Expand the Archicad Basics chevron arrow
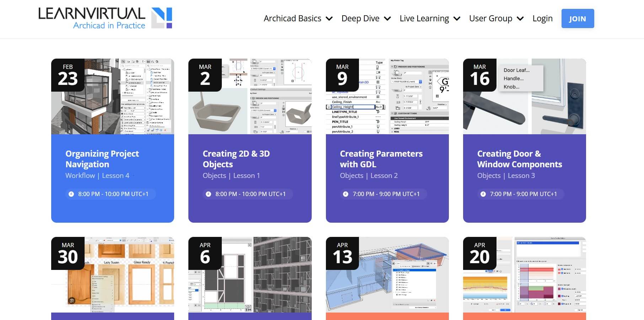 pos(329,19)
